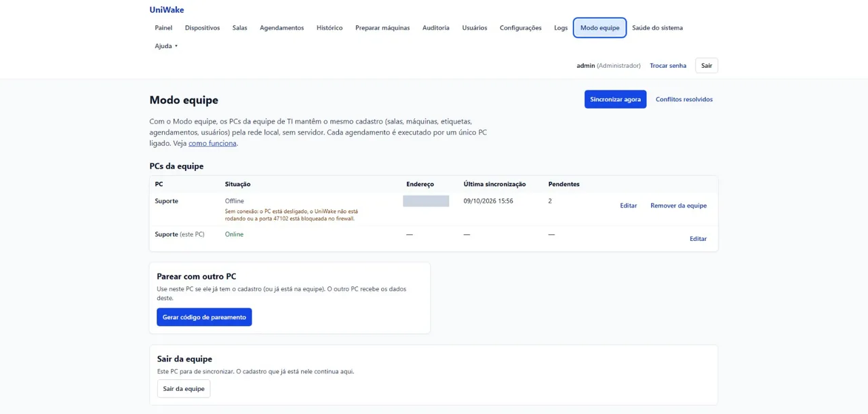
Task: Select the last sync date 09/10/2026 15:56
Action: (488, 201)
